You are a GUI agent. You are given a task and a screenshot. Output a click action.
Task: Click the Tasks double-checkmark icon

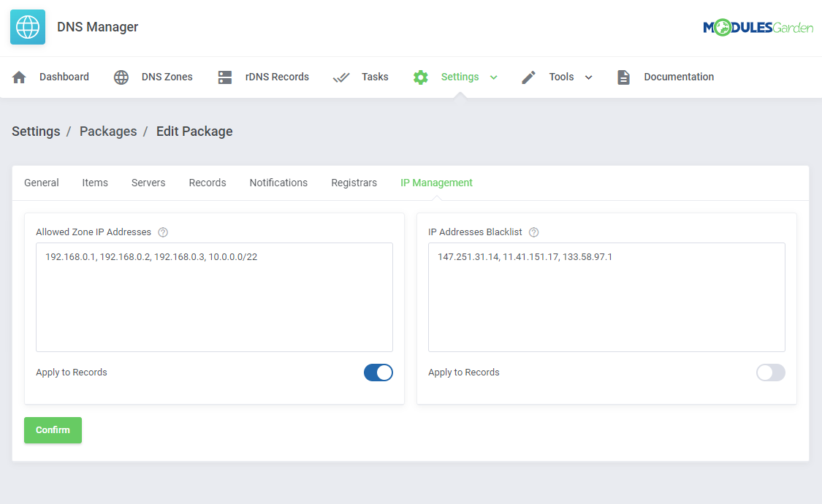point(341,77)
